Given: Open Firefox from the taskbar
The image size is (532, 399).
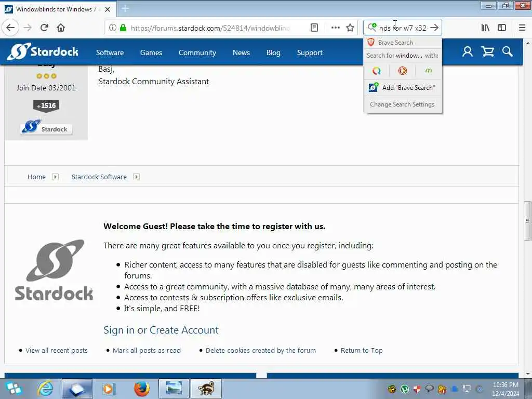Looking at the screenshot, I should point(142,389).
